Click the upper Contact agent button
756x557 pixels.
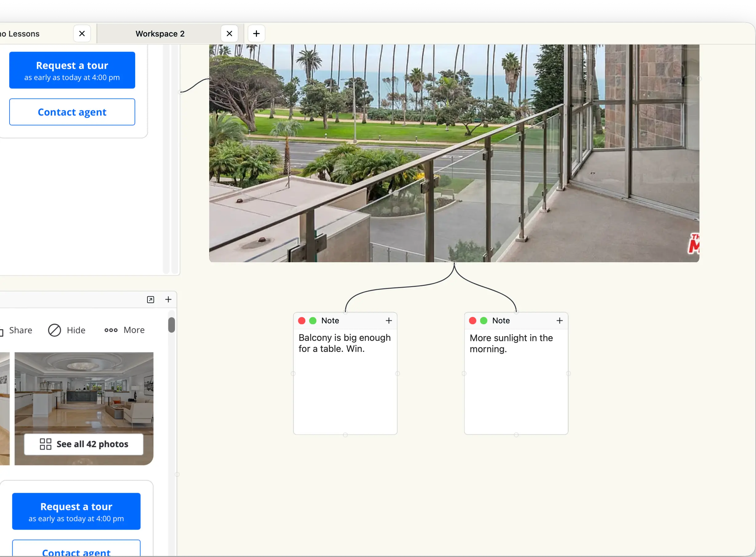pos(72,112)
